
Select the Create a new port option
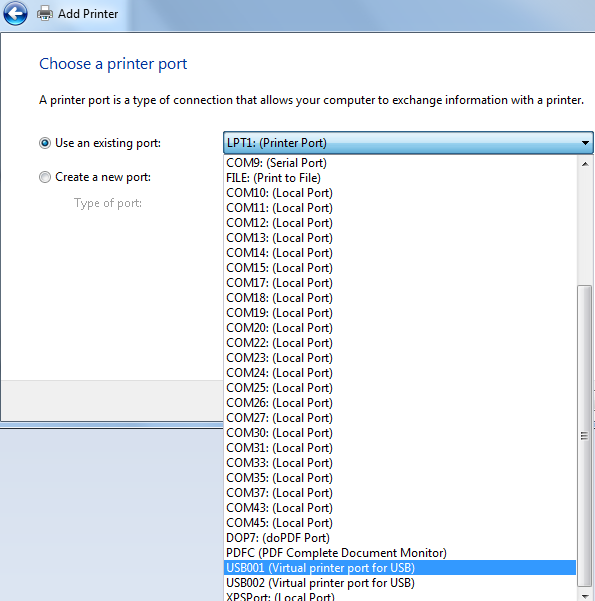(x=45, y=177)
